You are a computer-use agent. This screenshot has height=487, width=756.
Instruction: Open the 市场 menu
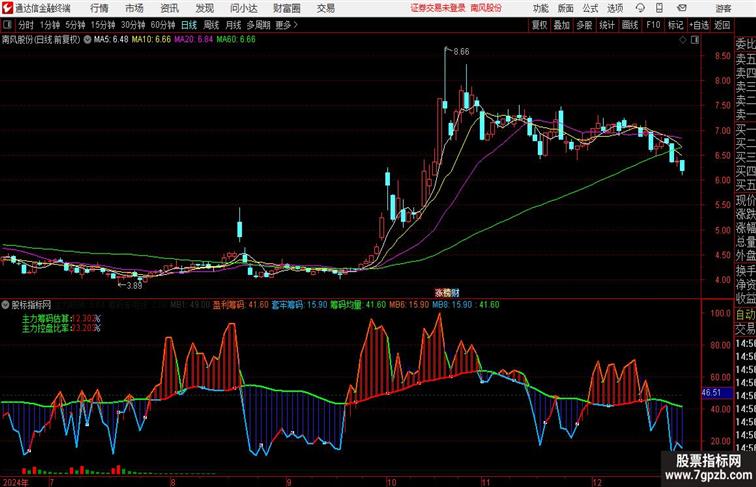[x=134, y=8]
